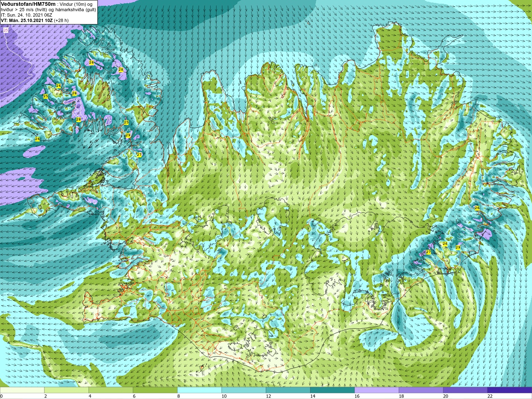532x399 pixels.
Task: Click the legend tick label '8'
Action: pos(179,396)
